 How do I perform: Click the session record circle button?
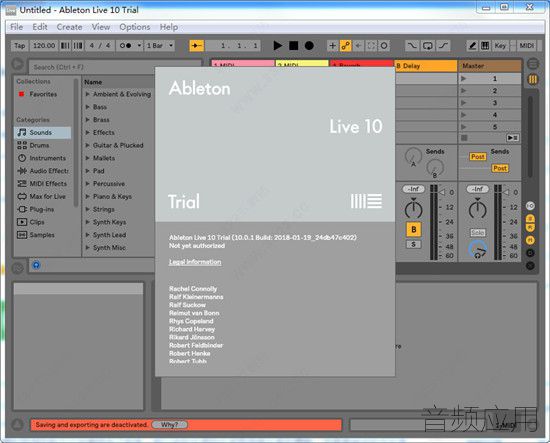[x=384, y=46]
